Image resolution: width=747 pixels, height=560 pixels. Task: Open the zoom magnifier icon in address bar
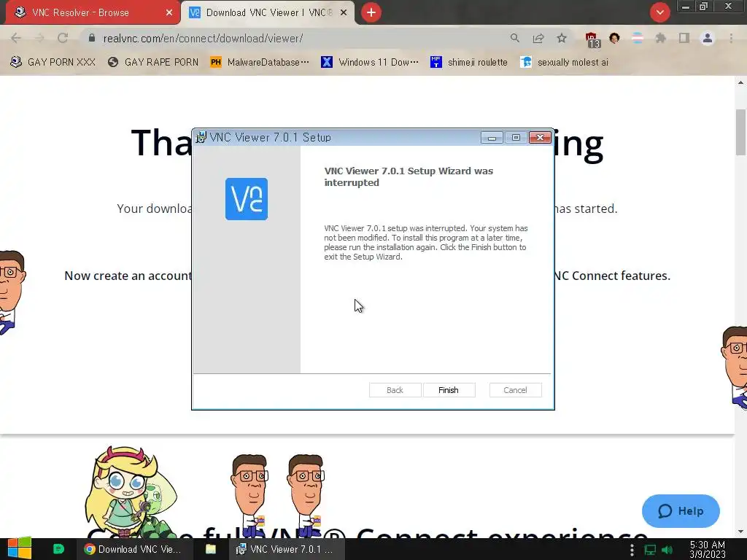514,38
